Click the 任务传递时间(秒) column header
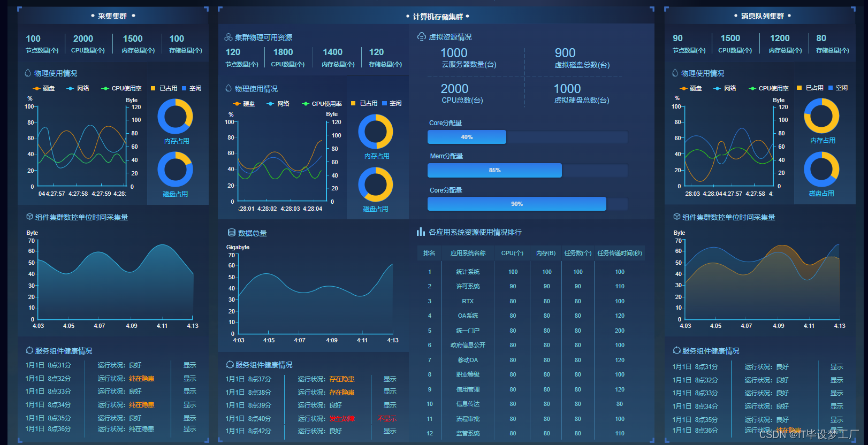Screen dimensions: 868x445 (620, 253)
